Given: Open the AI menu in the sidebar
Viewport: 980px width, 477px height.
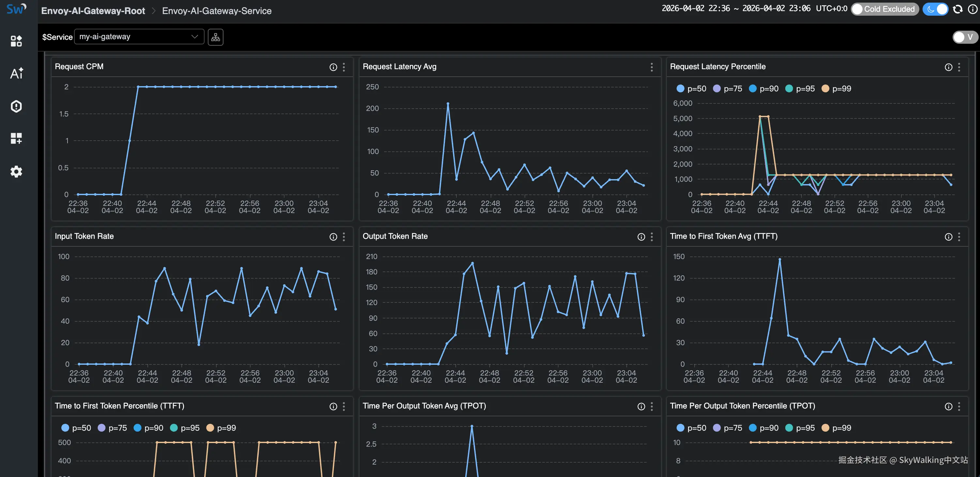Looking at the screenshot, I should click(x=16, y=73).
